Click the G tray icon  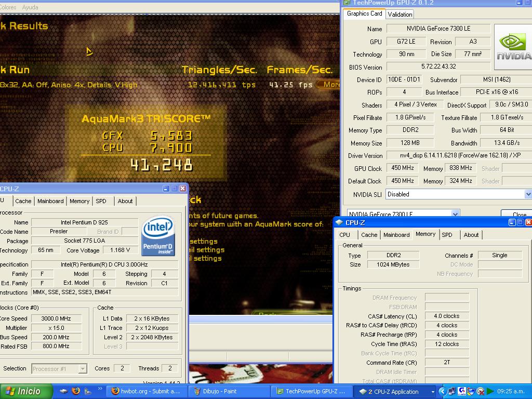click(461, 391)
